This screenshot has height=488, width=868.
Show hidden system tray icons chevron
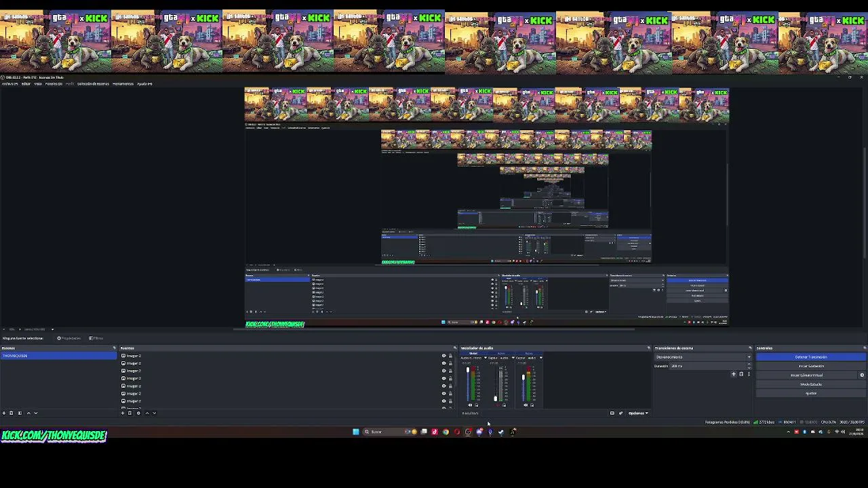coord(788,432)
